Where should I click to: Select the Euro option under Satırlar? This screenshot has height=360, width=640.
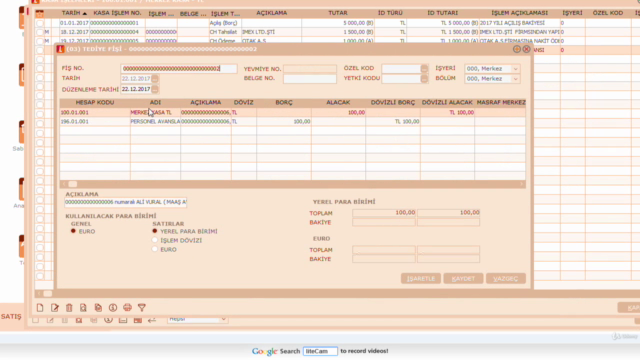155,249
